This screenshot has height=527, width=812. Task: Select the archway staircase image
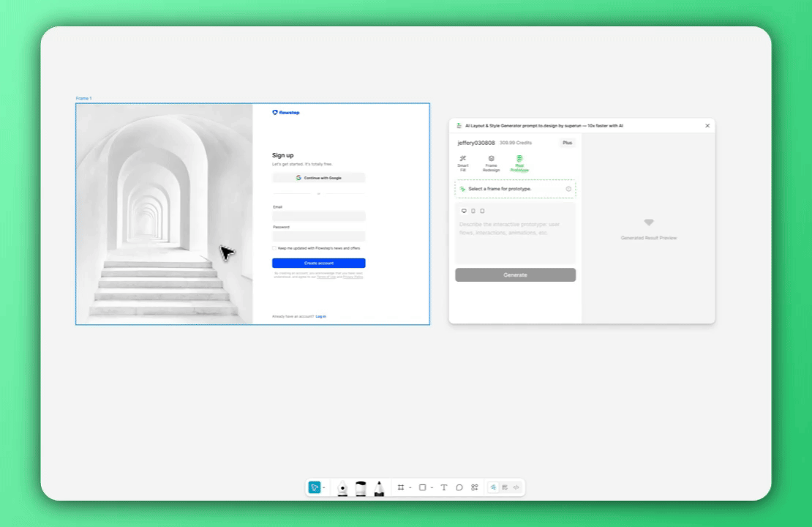tap(164, 214)
